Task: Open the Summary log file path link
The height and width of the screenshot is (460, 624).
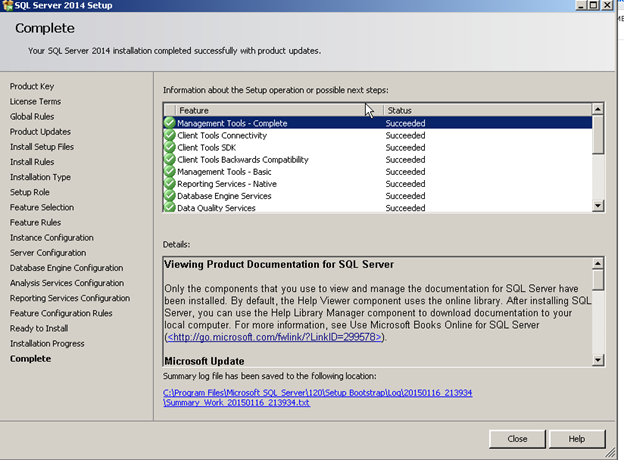Action: 317,398
